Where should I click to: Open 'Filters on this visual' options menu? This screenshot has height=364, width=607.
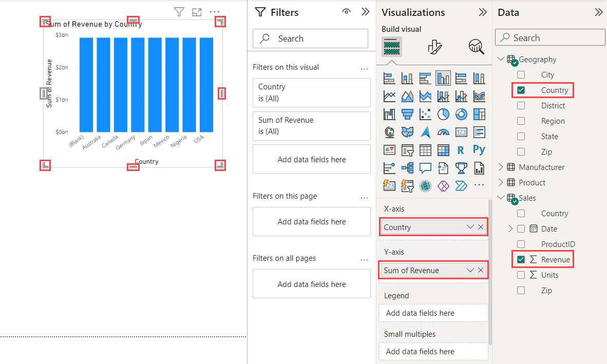tap(364, 69)
